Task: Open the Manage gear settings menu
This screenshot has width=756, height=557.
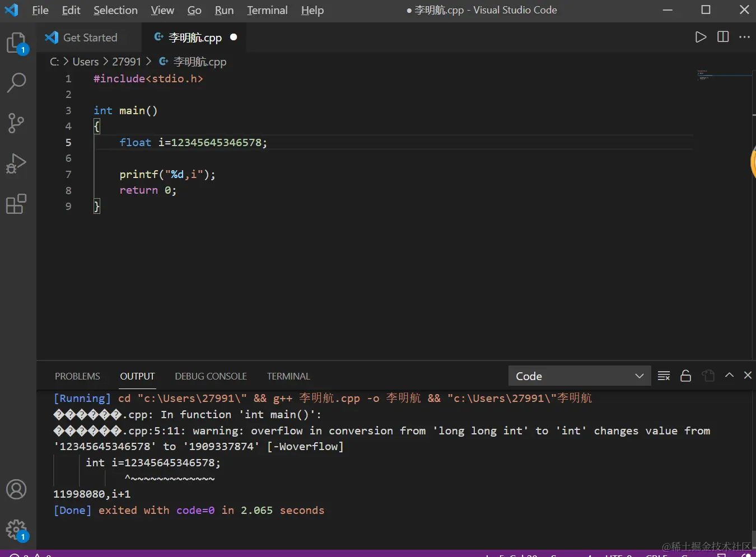Action: [x=16, y=529]
